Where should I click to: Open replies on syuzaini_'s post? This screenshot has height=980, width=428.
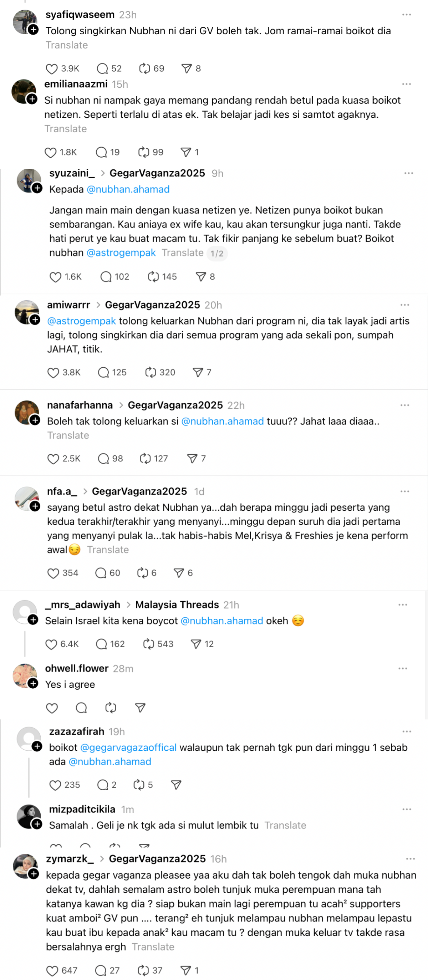[106, 277]
